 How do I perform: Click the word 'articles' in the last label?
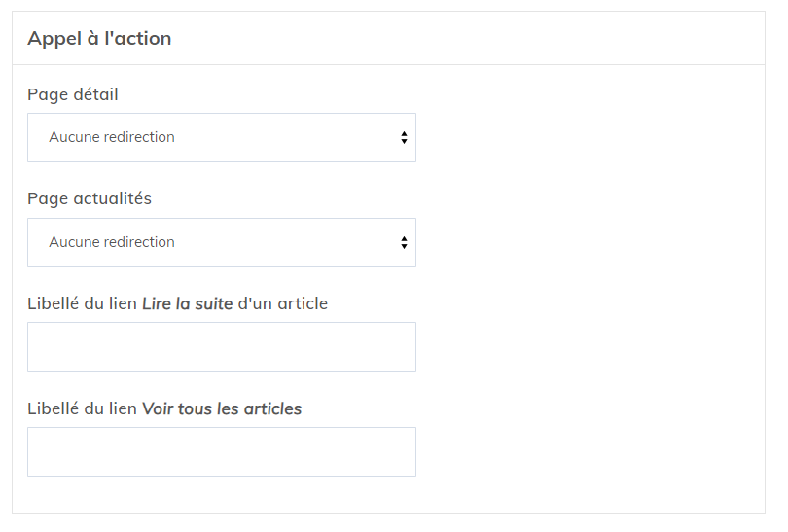pos(274,408)
